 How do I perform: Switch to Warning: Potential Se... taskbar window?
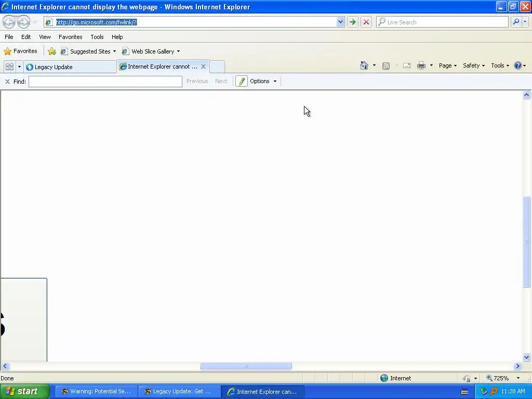pyautogui.click(x=96, y=391)
